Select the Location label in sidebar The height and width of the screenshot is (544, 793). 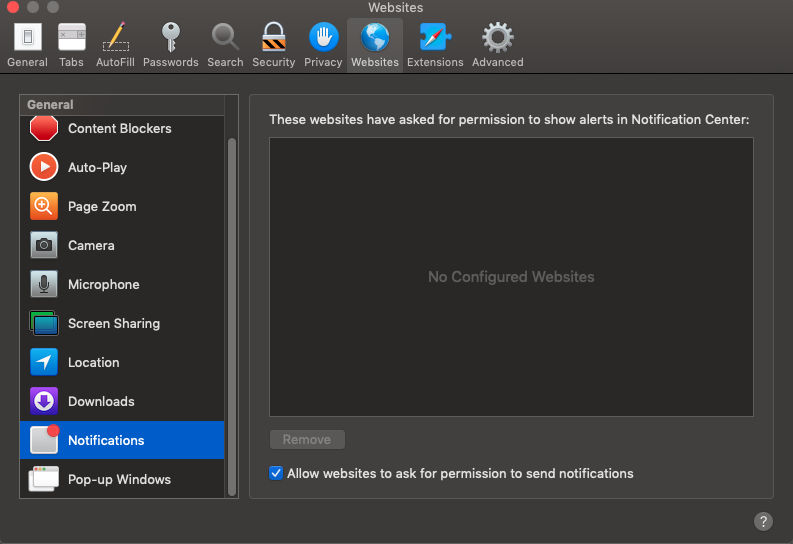(x=94, y=362)
